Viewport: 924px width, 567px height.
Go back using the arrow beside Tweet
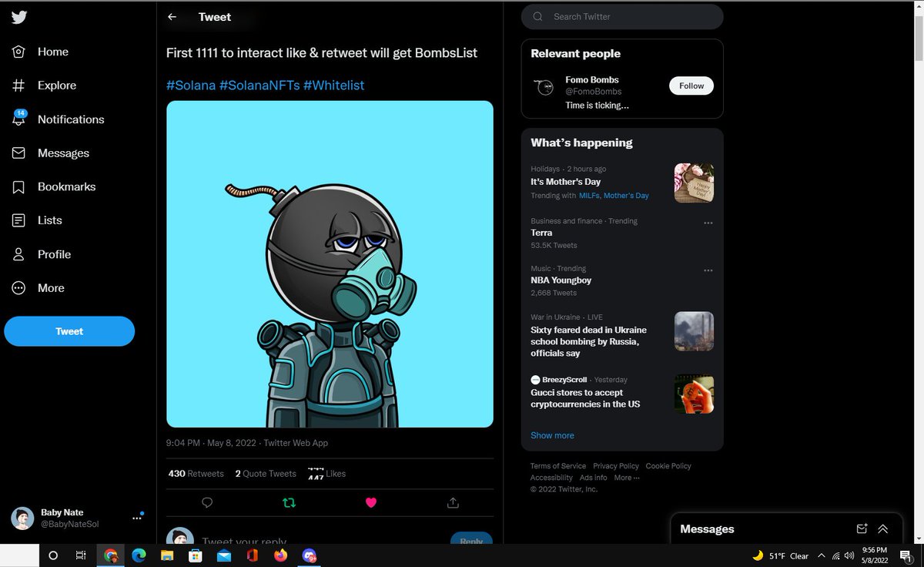172,17
